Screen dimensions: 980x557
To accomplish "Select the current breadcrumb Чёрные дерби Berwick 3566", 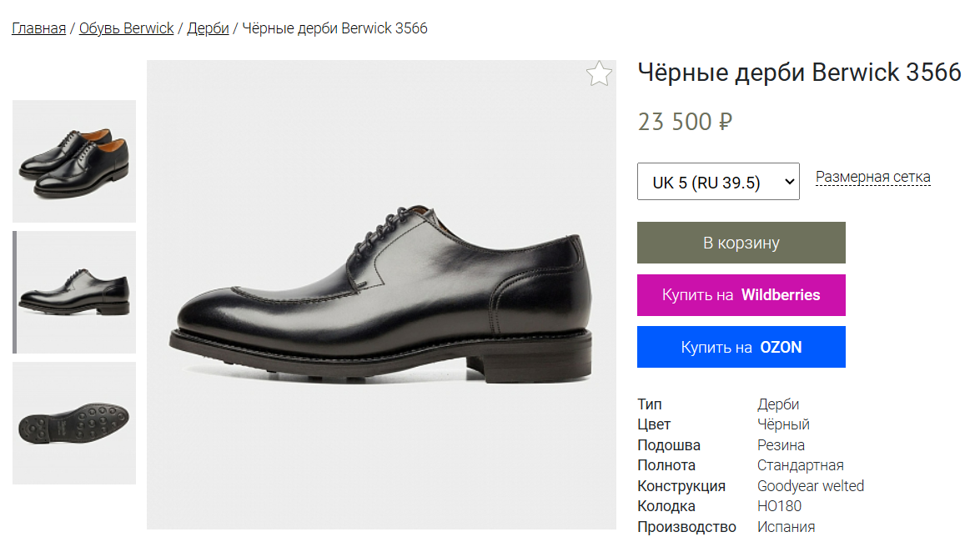I will point(334,28).
